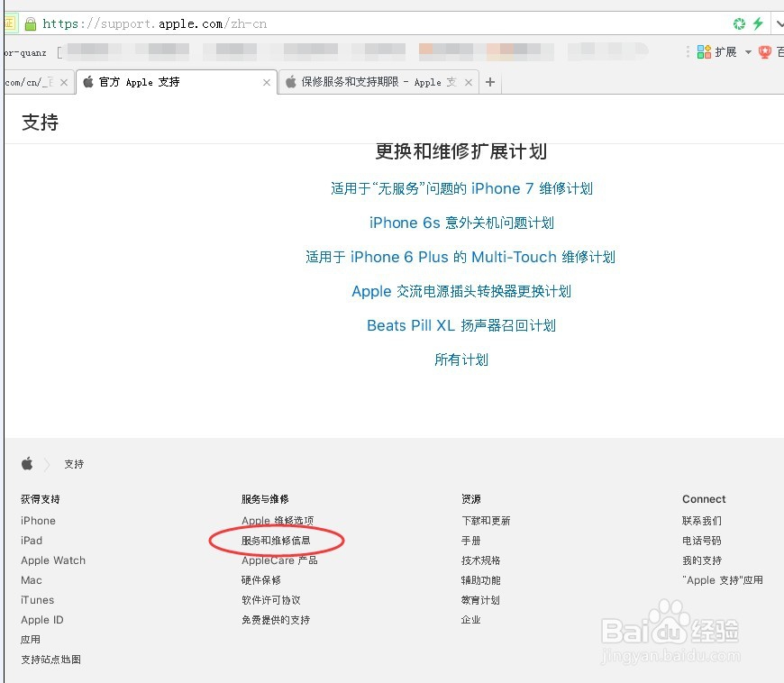This screenshot has height=683, width=784.
Task: Open the 硬件保修 link
Action: click(261, 580)
